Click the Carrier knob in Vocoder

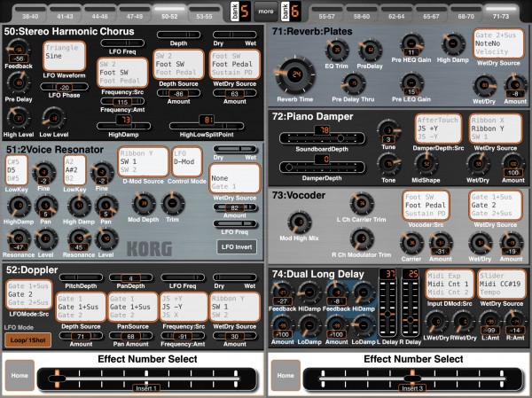[411, 243]
